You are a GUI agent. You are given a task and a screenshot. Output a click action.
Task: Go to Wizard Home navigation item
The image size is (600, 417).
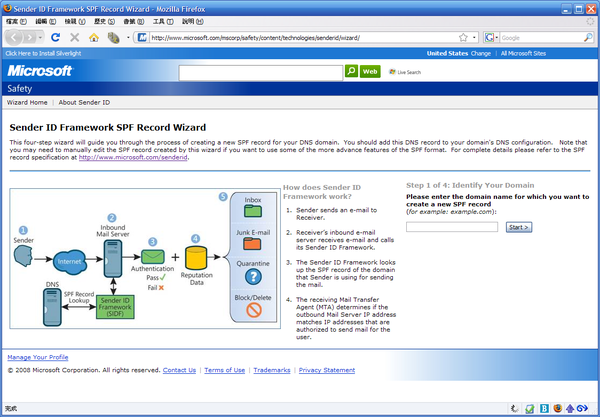point(27,102)
